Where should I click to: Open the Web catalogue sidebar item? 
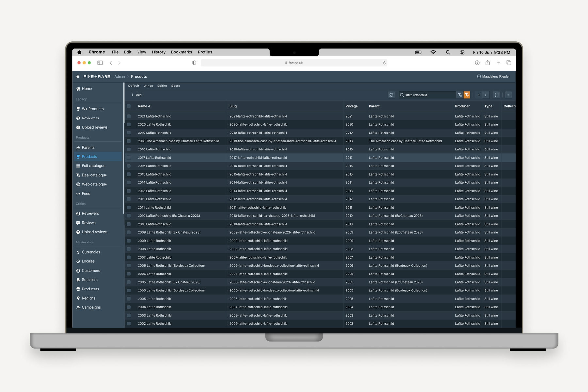pyautogui.click(x=94, y=184)
